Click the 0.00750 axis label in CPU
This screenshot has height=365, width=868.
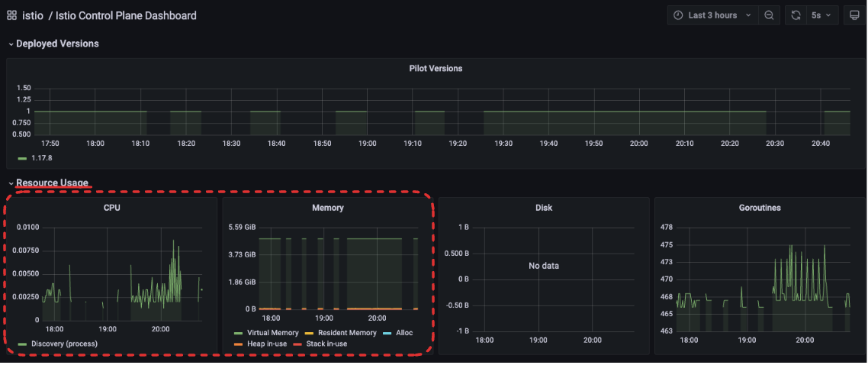pyautogui.click(x=27, y=250)
